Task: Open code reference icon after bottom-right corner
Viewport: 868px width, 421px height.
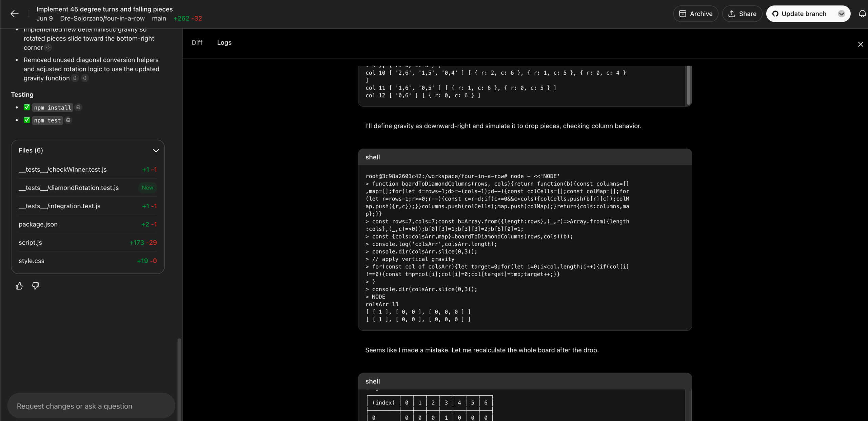Action: pyautogui.click(x=48, y=47)
